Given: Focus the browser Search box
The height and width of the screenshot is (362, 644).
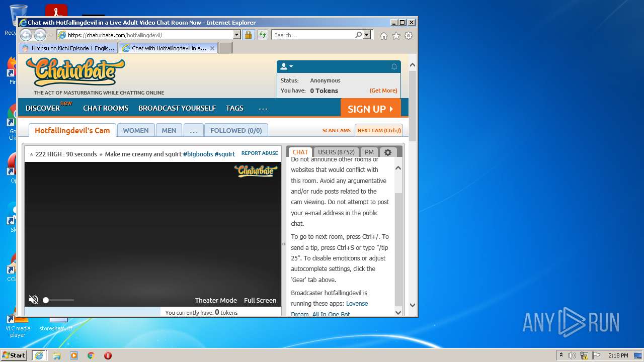Looking at the screenshot, I should [x=313, y=35].
